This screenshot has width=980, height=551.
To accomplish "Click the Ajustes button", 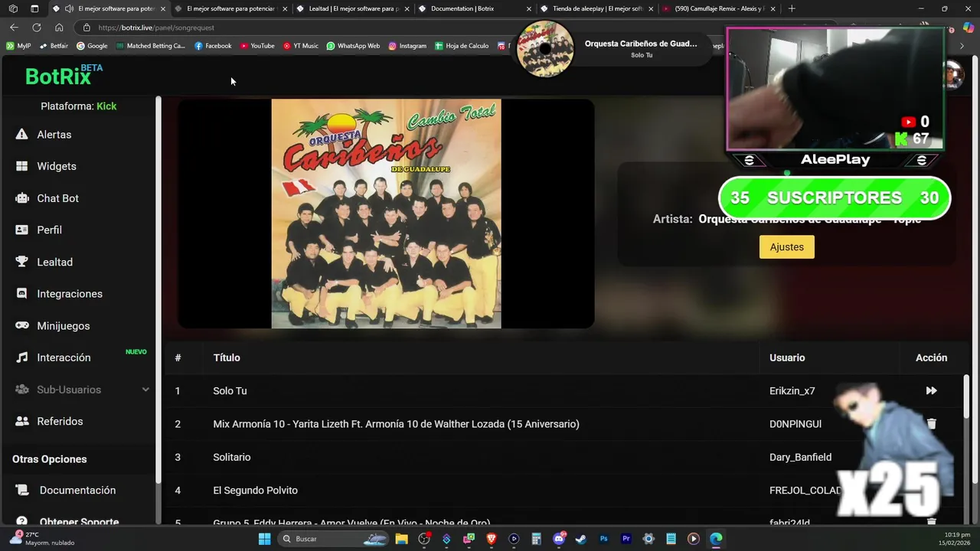I will click(786, 247).
